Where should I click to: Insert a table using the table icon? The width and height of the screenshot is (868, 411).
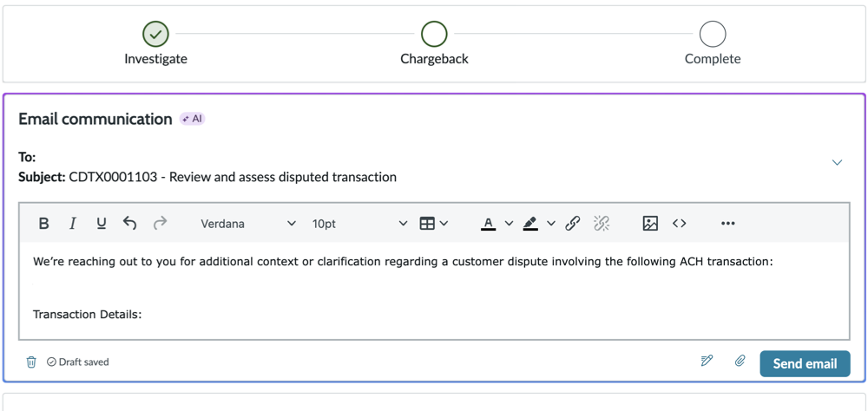click(427, 224)
